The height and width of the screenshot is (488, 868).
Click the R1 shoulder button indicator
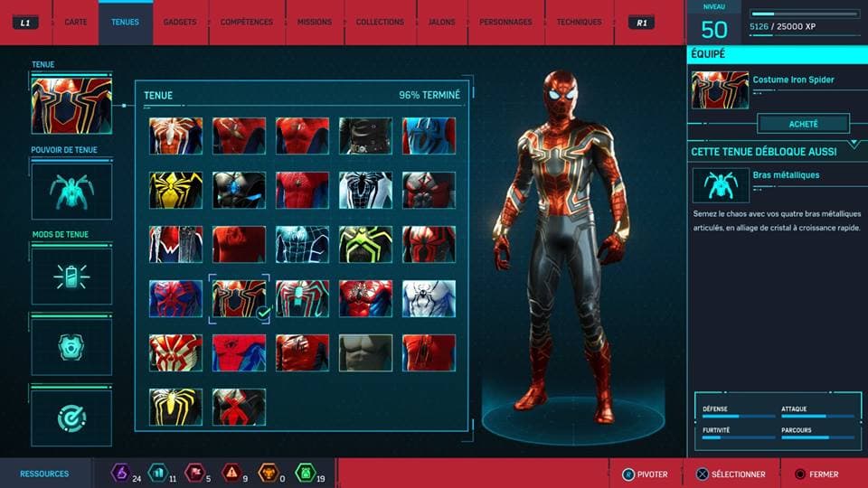pyautogui.click(x=642, y=23)
